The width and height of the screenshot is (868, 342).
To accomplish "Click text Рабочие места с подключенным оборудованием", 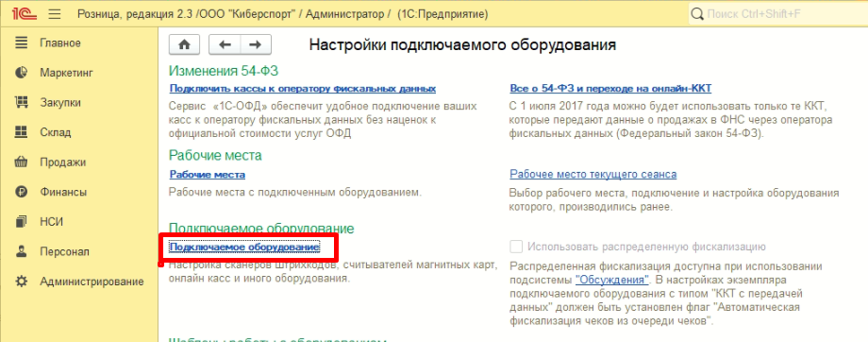I will [x=295, y=193].
